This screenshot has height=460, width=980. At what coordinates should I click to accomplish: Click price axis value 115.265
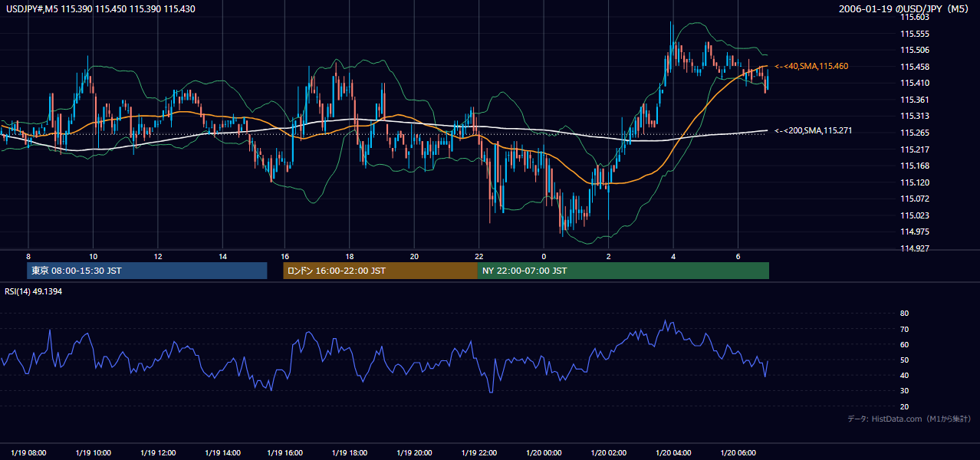tap(915, 133)
